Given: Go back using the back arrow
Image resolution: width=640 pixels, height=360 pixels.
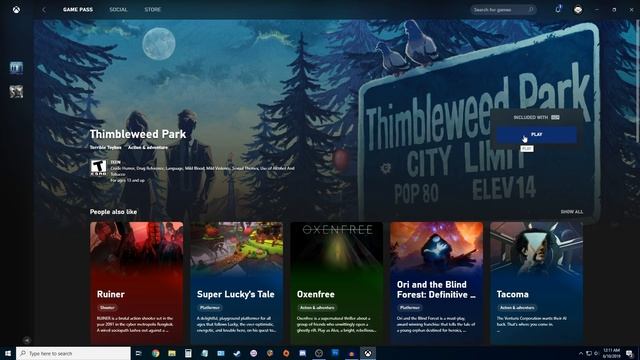Looking at the screenshot, I should (44, 9).
